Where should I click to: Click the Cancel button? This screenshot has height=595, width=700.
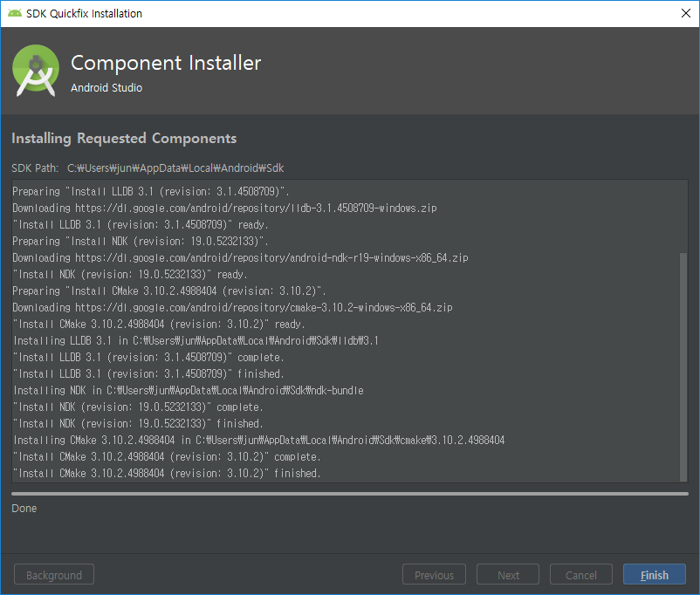(x=580, y=574)
